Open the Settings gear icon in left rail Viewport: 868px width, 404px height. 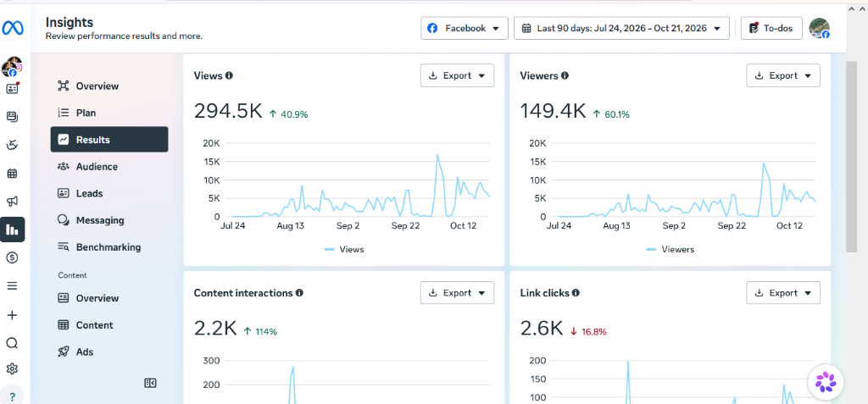point(12,368)
